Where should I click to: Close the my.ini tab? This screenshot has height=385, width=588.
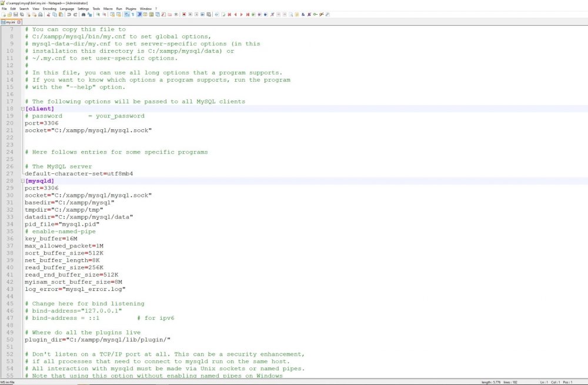click(19, 24)
